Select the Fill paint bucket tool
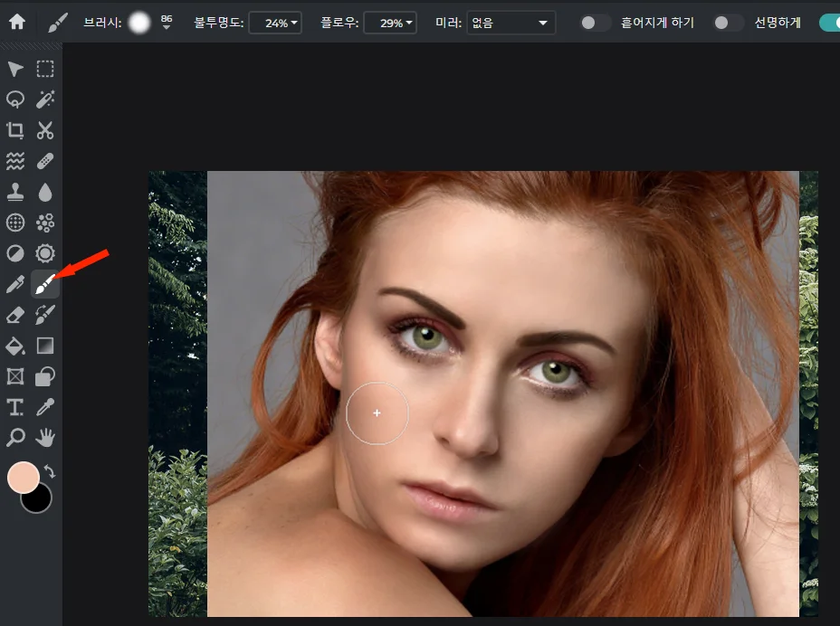Image resolution: width=840 pixels, height=626 pixels. click(x=15, y=346)
